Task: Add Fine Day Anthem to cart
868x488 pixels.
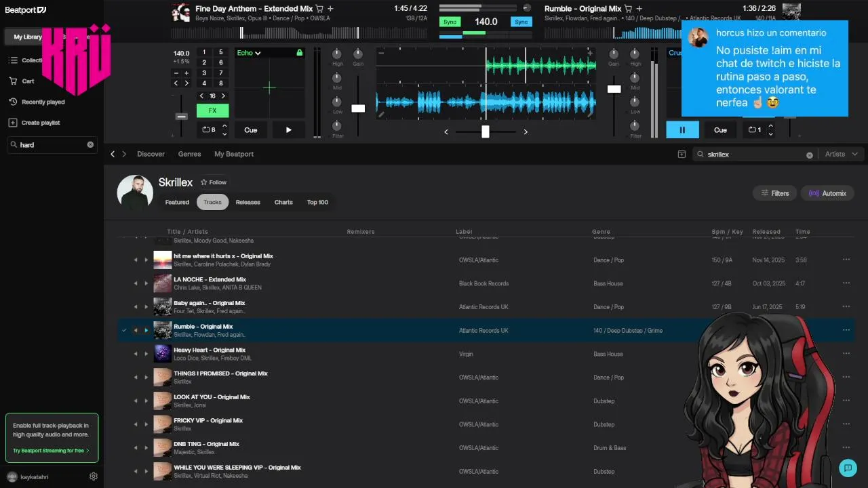Action: click(319, 9)
